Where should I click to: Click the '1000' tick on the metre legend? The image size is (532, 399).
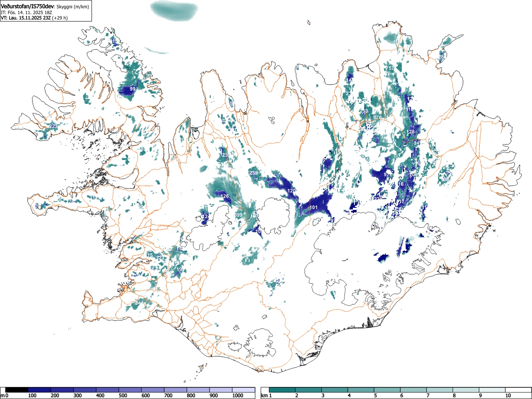pos(237,396)
